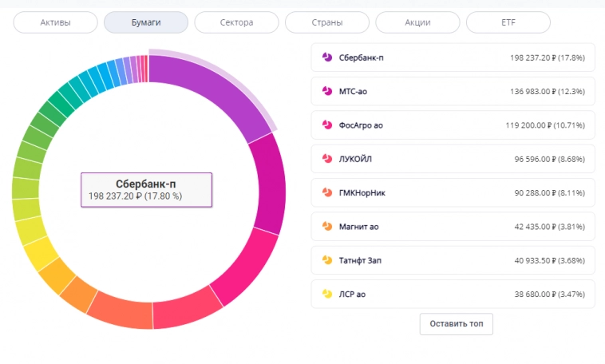Open the Сектора tab
The image size is (605, 364).
[236, 22]
